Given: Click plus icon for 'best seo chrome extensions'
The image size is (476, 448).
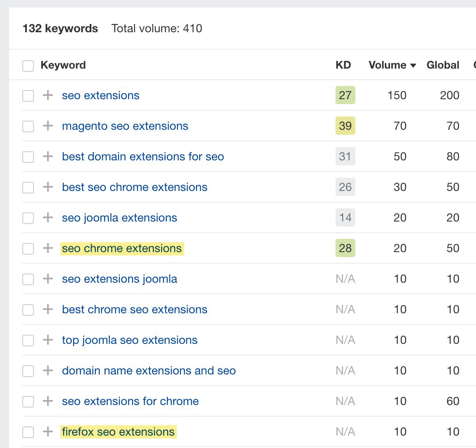Looking at the screenshot, I should coord(48,187).
